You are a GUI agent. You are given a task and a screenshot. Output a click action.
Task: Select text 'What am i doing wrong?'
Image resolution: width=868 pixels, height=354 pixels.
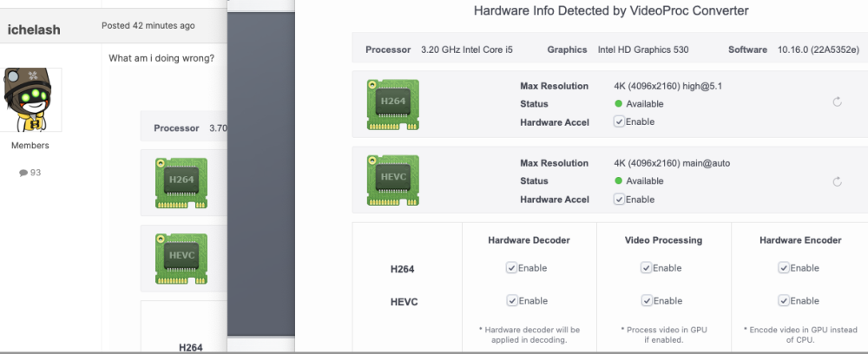(x=161, y=58)
